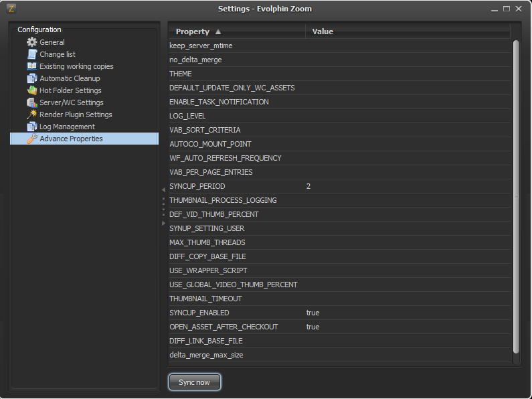Viewport: 532px width, 399px height.
Task: Click the true value of SYNCUP_ENABLED
Action: 313,313
